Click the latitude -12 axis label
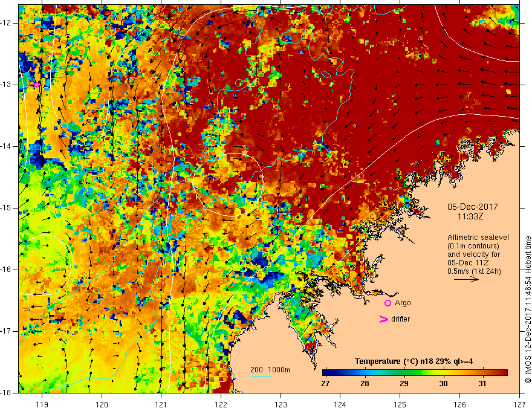The image size is (532, 411). click(x=7, y=23)
